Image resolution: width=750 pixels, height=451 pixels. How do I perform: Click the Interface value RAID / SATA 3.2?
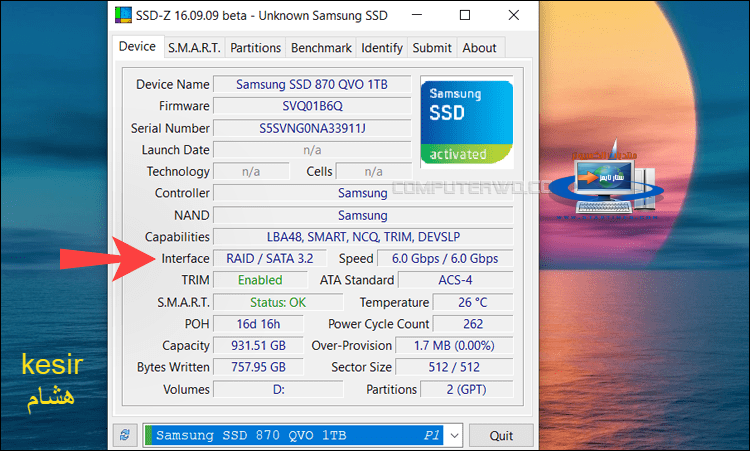point(270,258)
